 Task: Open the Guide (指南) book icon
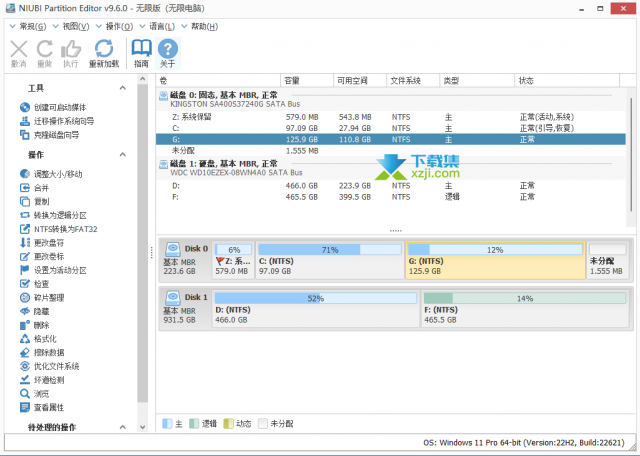pos(141,53)
